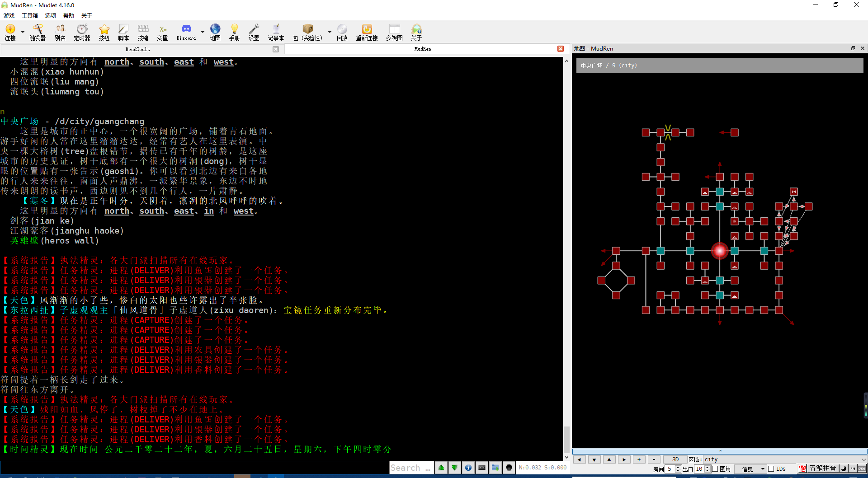Open the Package button dropdown arrow
The image size is (868, 478).
330,33
